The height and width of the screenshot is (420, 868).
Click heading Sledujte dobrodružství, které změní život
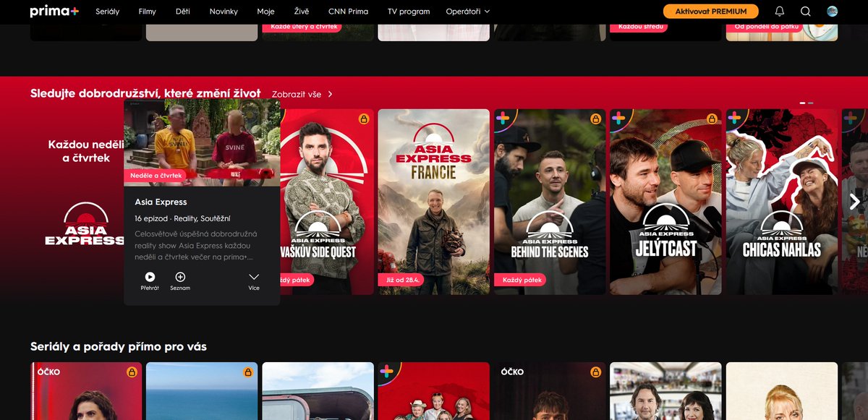[x=145, y=93]
